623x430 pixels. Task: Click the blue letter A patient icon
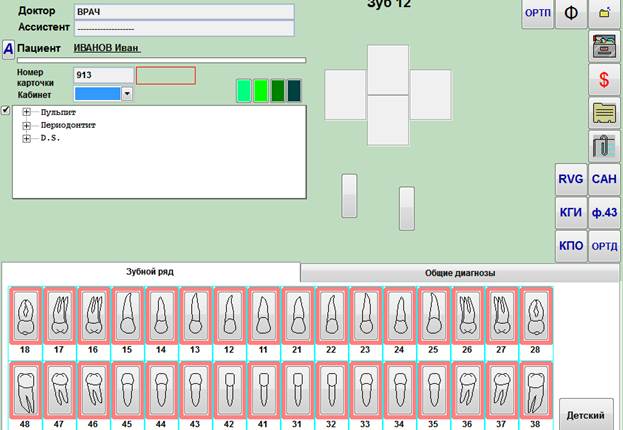click(8, 48)
